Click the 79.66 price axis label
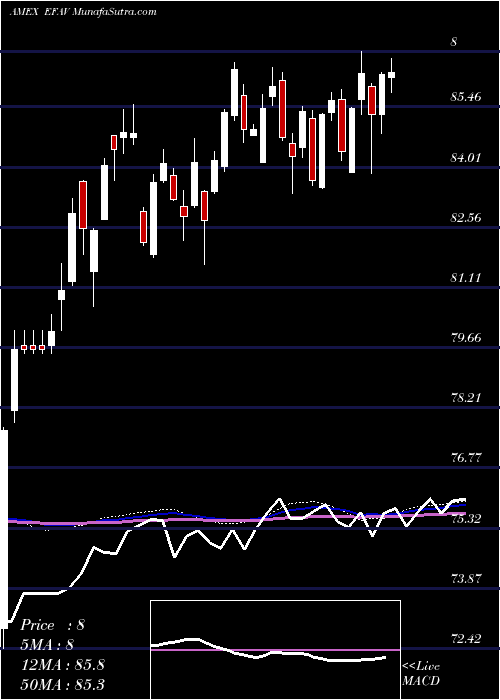The height and width of the screenshot is (700, 500). point(466,338)
